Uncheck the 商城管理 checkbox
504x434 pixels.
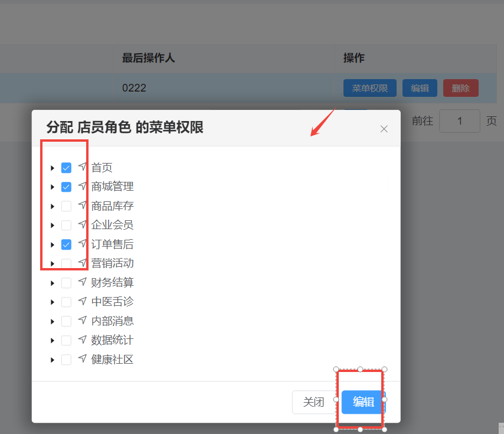point(66,187)
